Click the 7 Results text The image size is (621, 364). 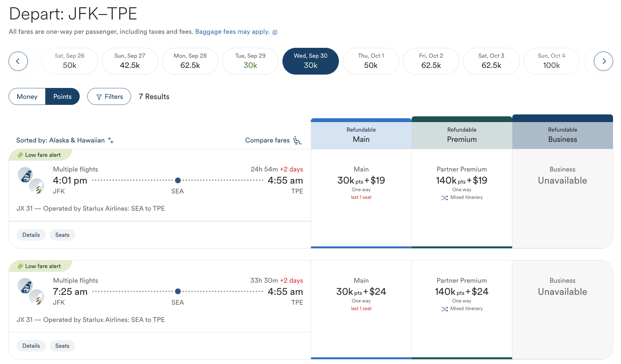coord(154,97)
